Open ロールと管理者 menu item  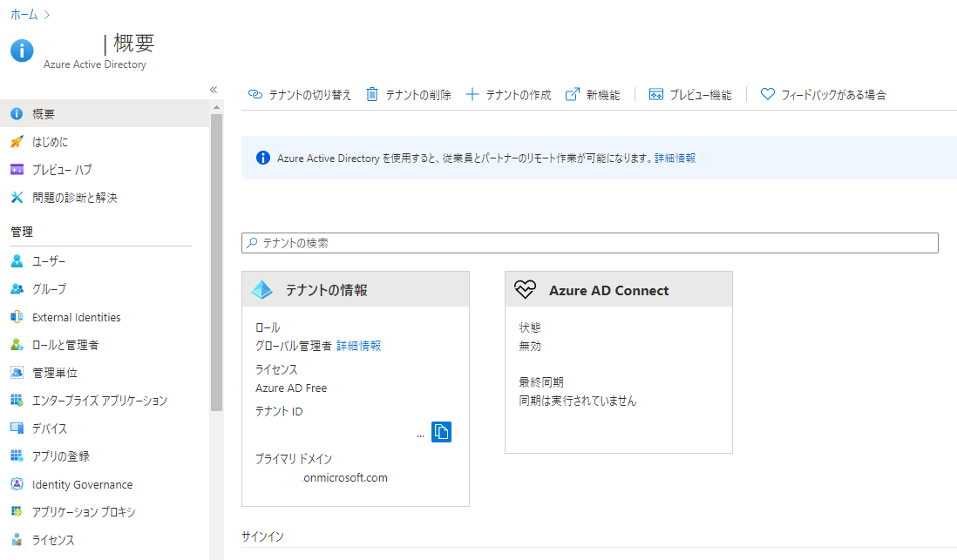point(105,345)
